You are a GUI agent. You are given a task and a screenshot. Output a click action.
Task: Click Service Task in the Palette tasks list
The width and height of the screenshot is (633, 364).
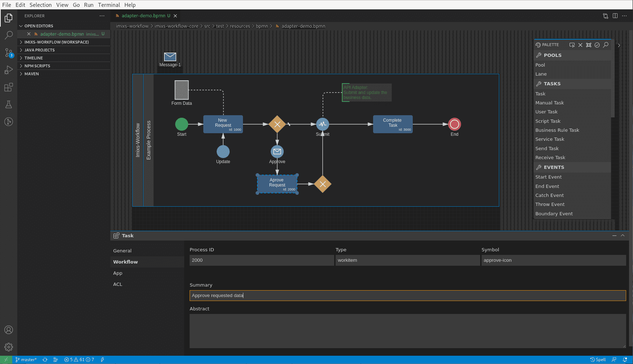pyautogui.click(x=549, y=139)
